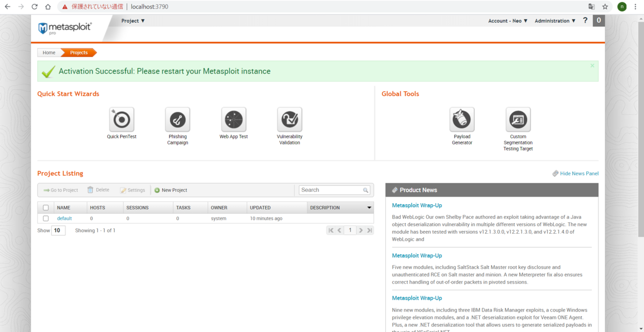This screenshot has width=644, height=332.
Task: Create a New Project
Action: point(171,190)
